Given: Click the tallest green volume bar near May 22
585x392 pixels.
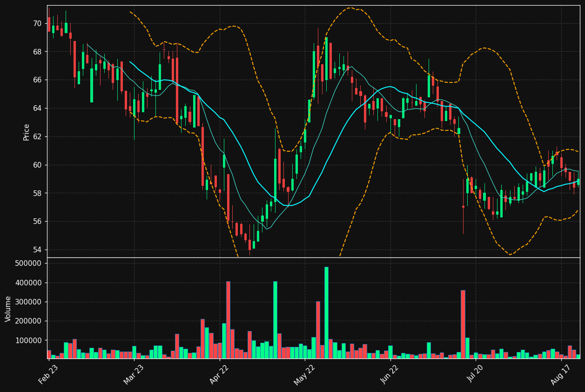Looking at the screenshot, I should 326,313.
